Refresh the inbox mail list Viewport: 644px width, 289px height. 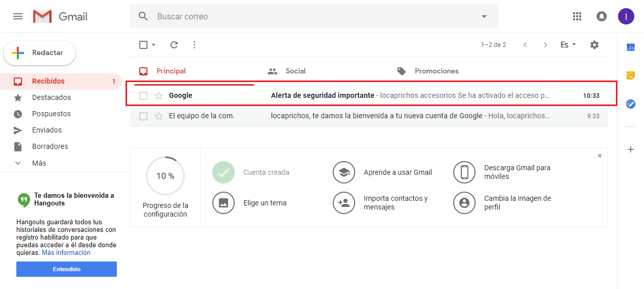pyautogui.click(x=174, y=45)
